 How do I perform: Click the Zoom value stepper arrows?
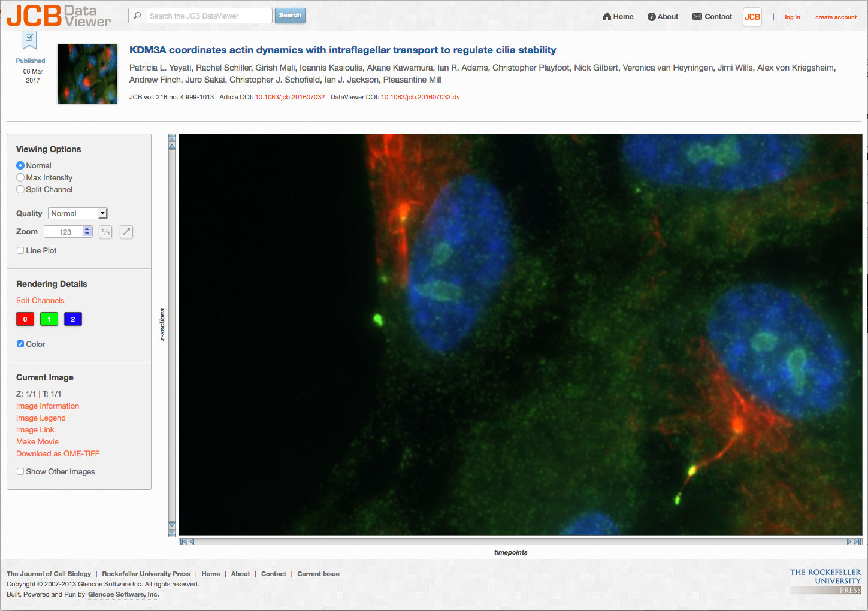pyautogui.click(x=87, y=232)
